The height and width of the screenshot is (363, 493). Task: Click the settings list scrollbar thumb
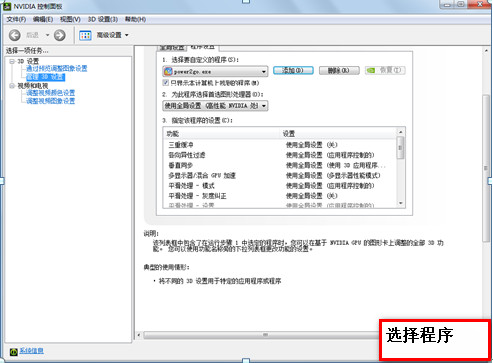click(x=401, y=148)
